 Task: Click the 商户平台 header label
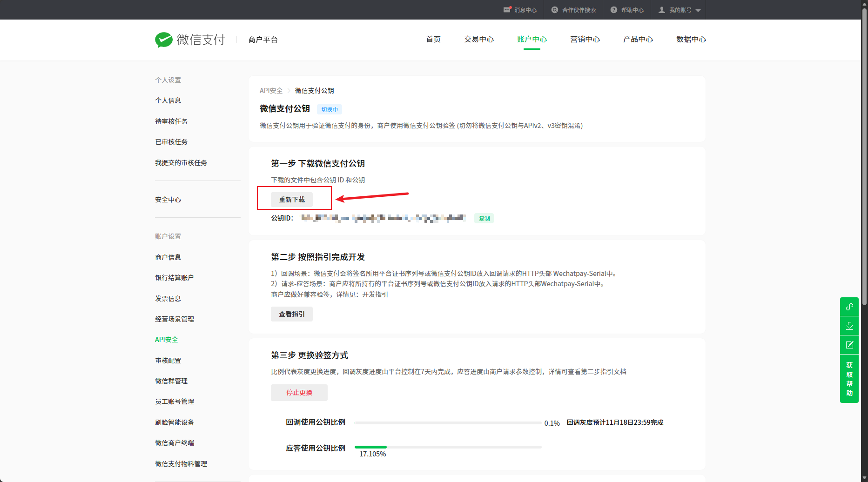coord(263,40)
